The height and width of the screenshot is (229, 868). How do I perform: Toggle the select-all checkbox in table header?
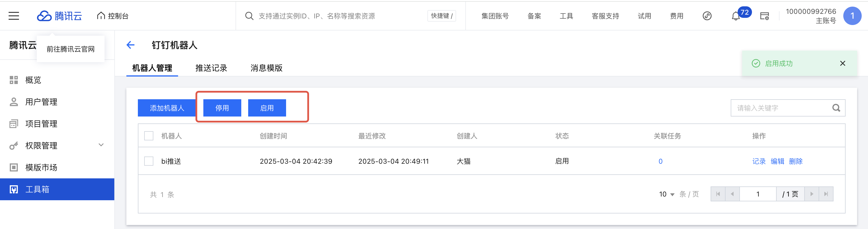pyautogui.click(x=148, y=136)
